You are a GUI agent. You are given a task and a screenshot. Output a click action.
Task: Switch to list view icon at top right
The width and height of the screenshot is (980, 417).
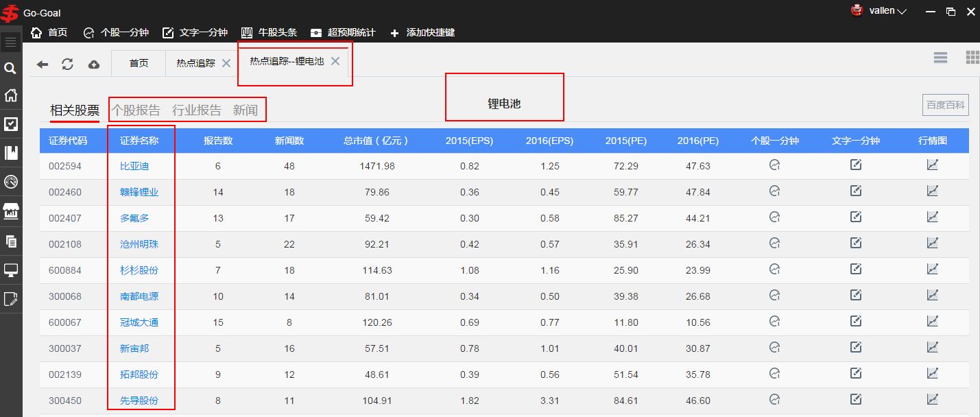pos(940,58)
